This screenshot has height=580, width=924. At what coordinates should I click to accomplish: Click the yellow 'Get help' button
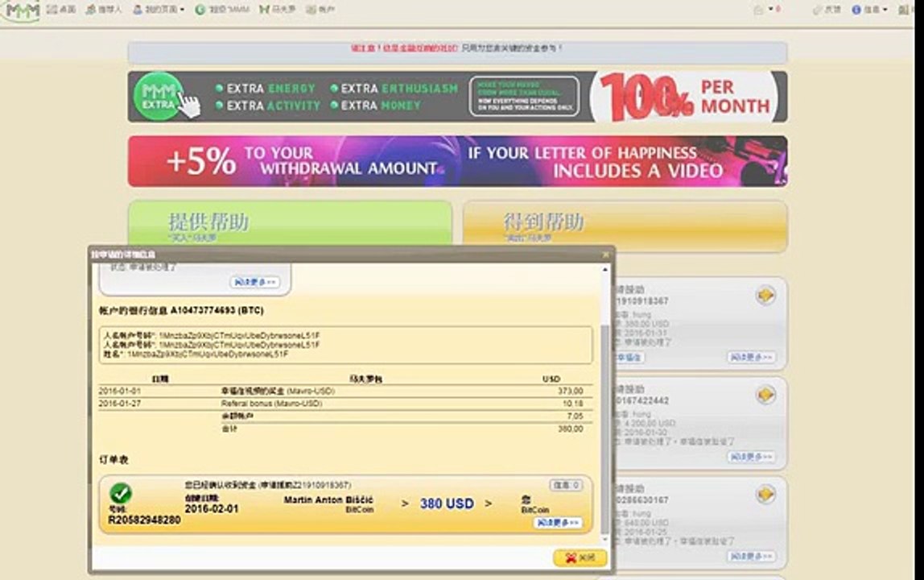625,226
